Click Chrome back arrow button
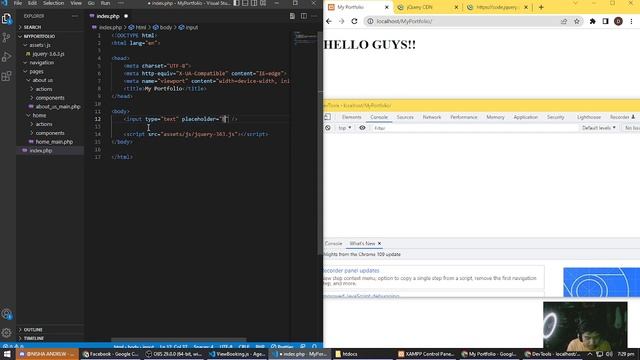 [329, 21]
